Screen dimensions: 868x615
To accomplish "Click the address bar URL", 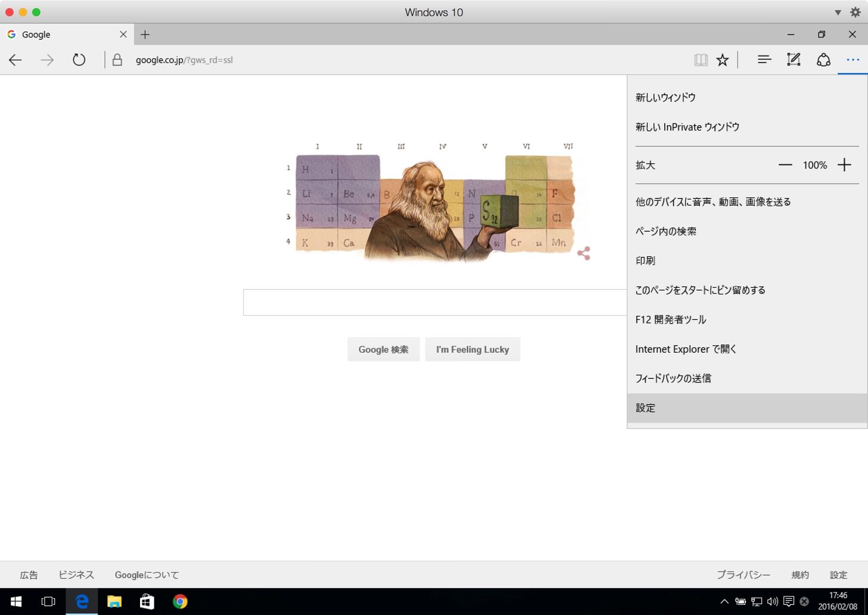I will 184,60.
